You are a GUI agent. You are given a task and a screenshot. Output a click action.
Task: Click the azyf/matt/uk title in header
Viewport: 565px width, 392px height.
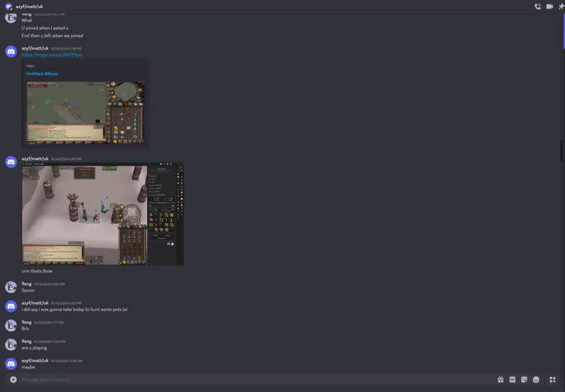32,6
